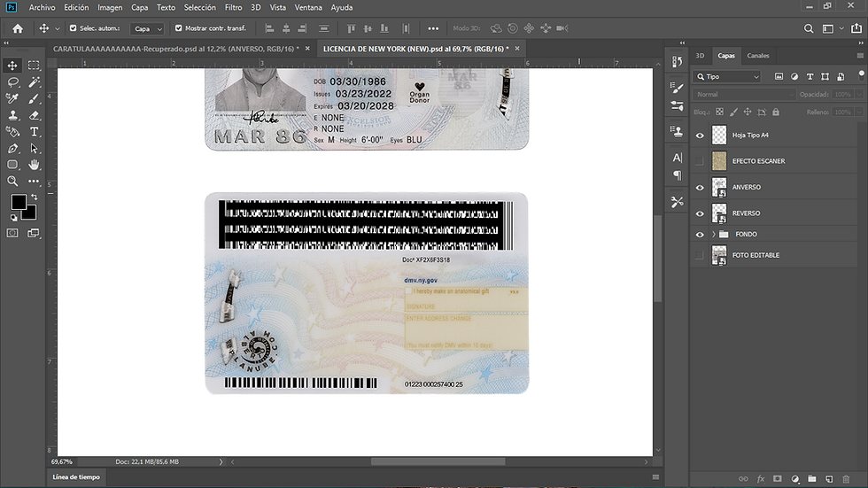
Task: Open the search magnifier icon
Action: coord(809,28)
